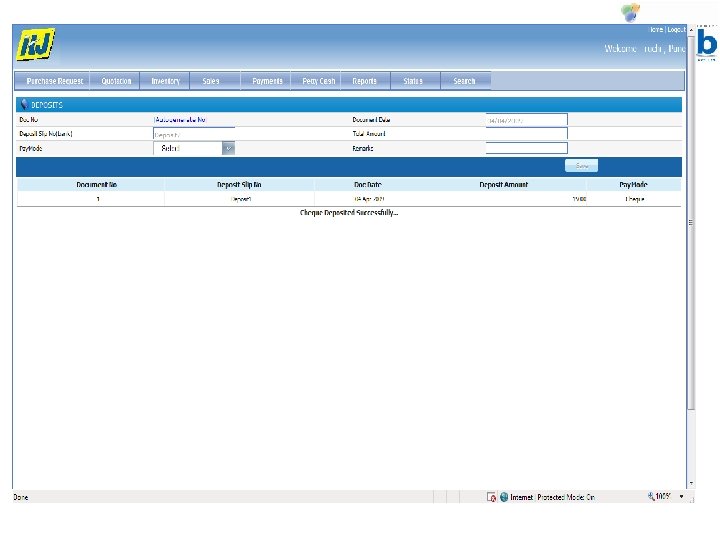Open the zoom level dropdown arrow
The height and width of the screenshot is (540, 720).
point(681,496)
